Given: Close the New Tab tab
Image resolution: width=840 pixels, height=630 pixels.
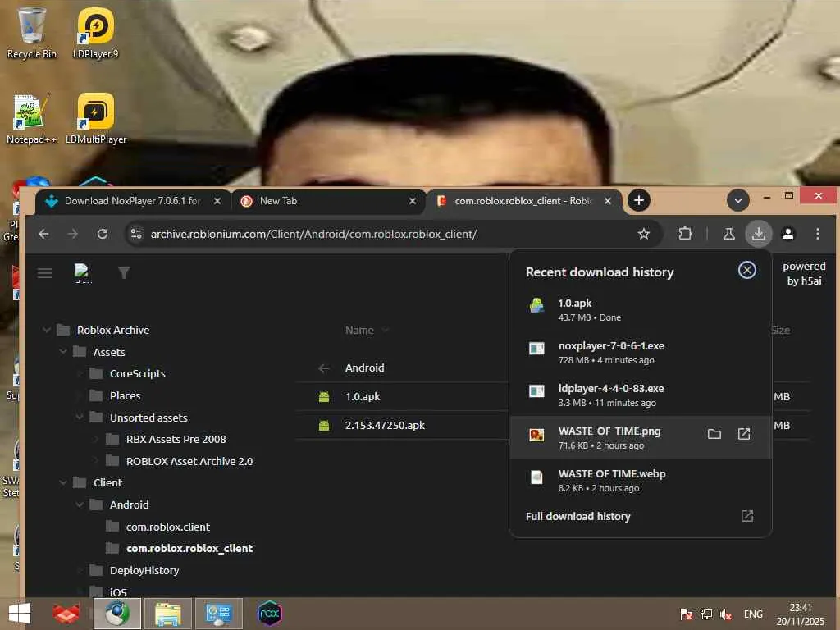Looking at the screenshot, I should [x=413, y=202].
